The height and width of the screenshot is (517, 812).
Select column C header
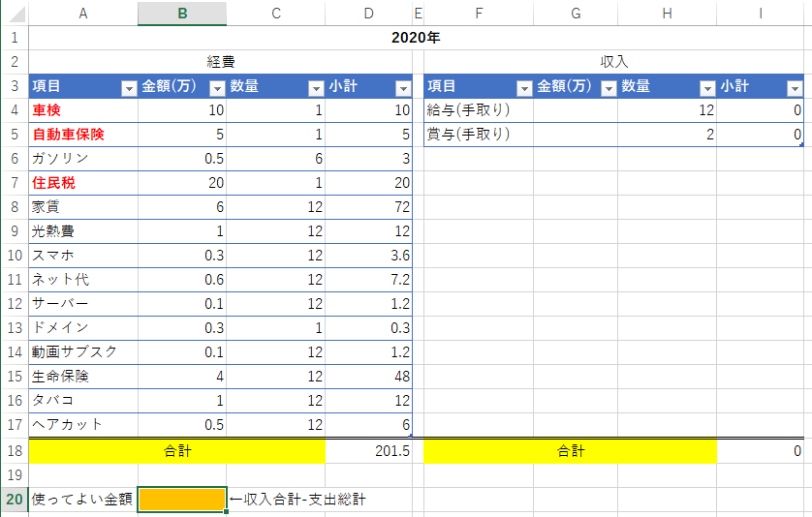[x=276, y=14]
